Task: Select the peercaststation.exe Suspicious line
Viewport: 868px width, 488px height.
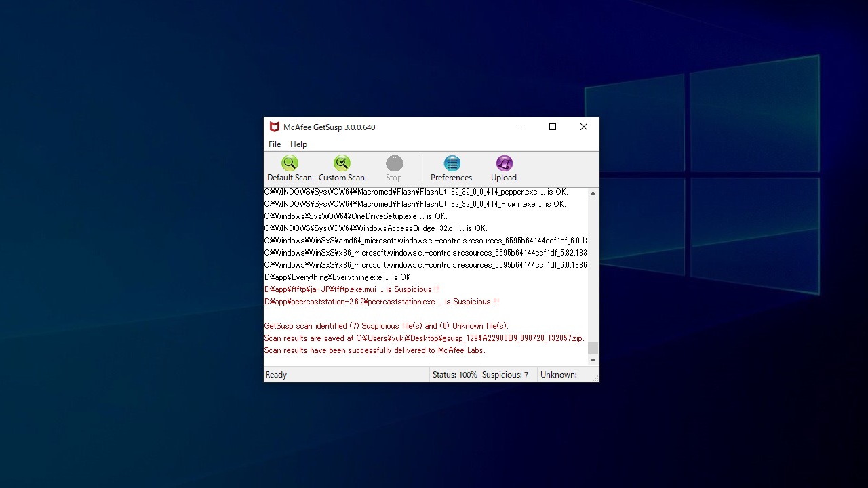Action: point(382,302)
